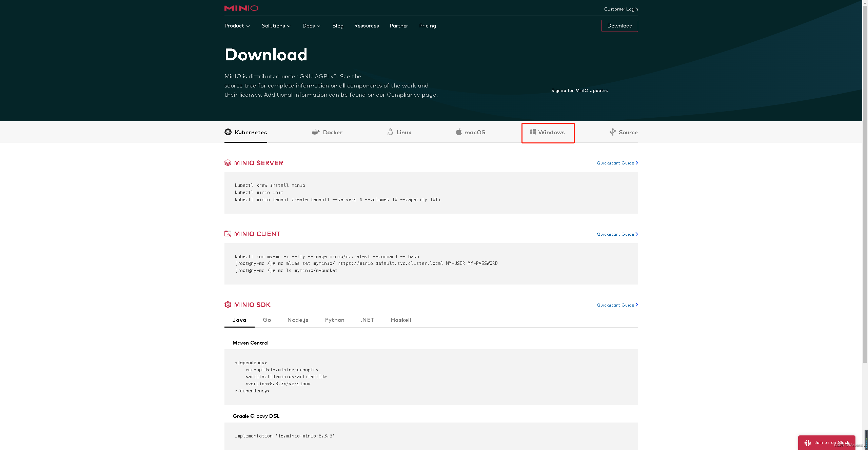The width and height of the screenshot is (868, 450).
Task: Click the macOS apple icon
Action: click(458, 132)
